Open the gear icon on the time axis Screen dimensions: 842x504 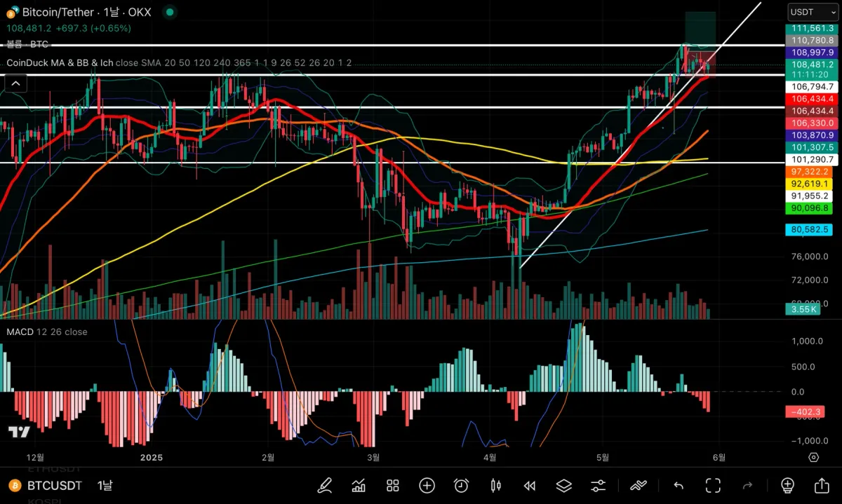pos(813,457)
